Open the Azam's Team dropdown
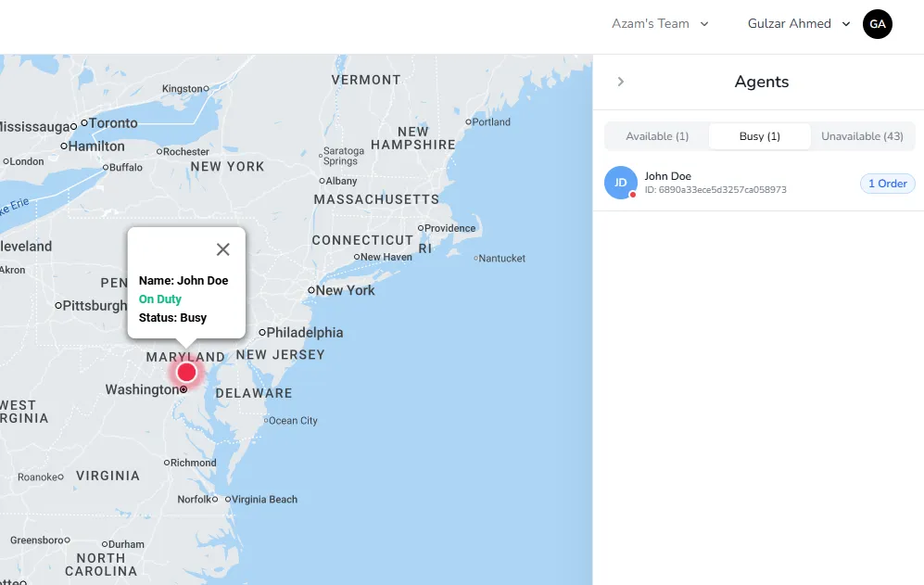Viewport: 924px width, 585px height. [660, 23]
